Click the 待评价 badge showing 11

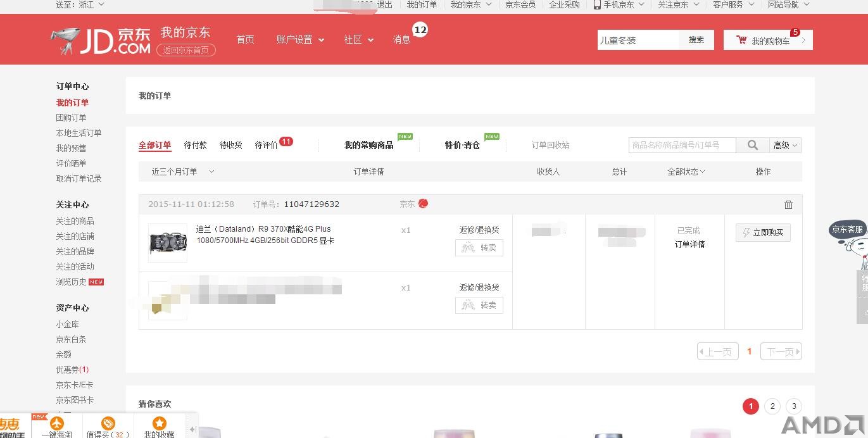(x=286, y=142)
